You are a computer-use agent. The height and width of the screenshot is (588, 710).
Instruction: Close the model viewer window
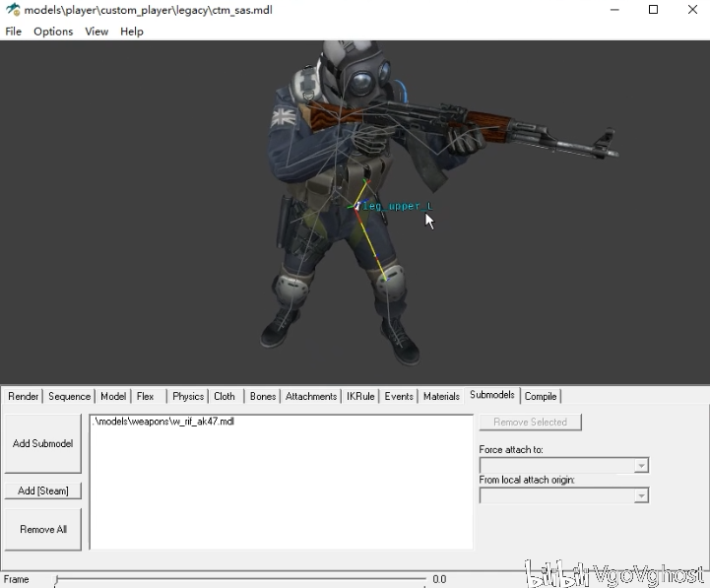(693, 10)
